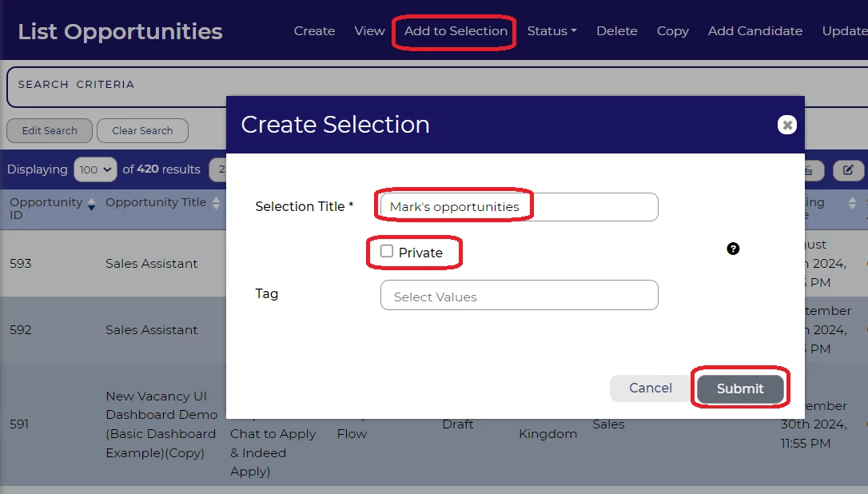This screenshot has height=494, width=868.
Task: Open the Status dropdown menu
Action: click(551, 31)
